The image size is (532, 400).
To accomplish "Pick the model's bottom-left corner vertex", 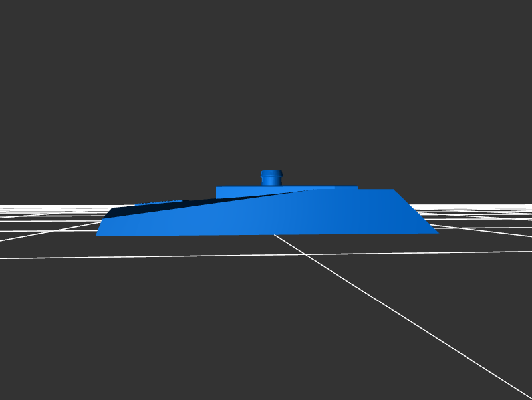I will coord(96,236).
